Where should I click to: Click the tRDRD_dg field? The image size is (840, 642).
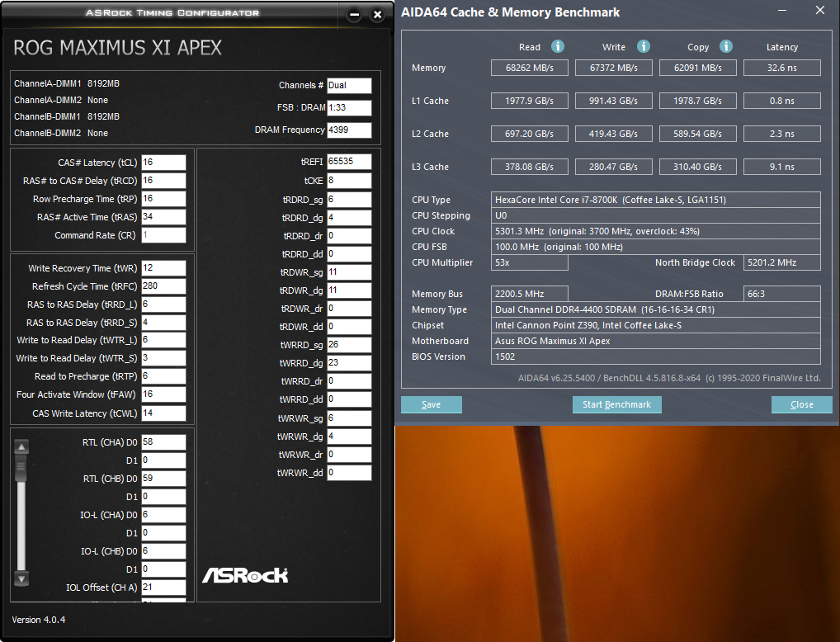click(x=349, y=218)
